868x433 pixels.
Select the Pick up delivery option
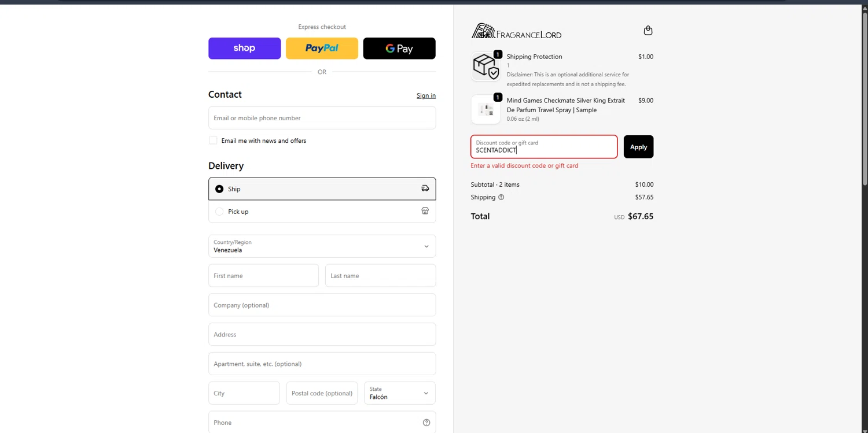(x=322, y=212)
